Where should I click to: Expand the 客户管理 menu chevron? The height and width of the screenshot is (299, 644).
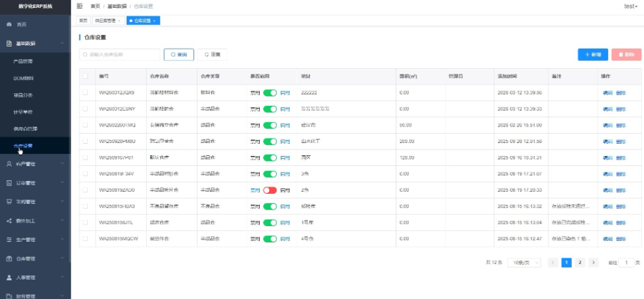click(62, 164)
